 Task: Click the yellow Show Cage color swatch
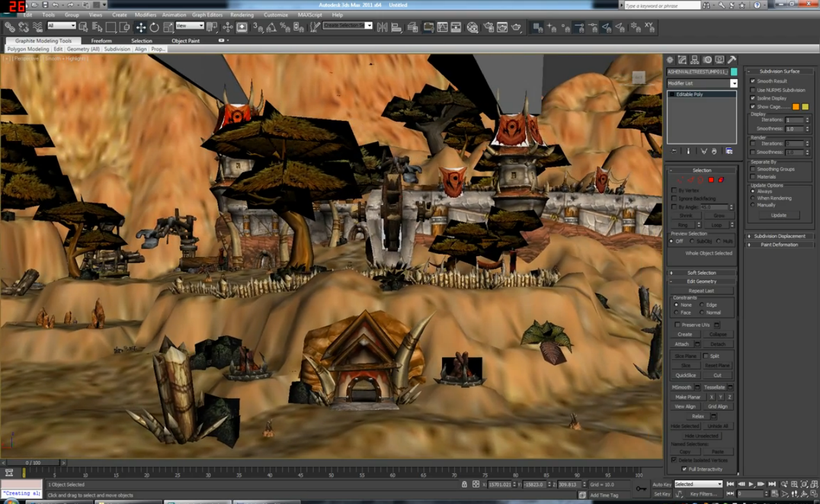(805, 107)
